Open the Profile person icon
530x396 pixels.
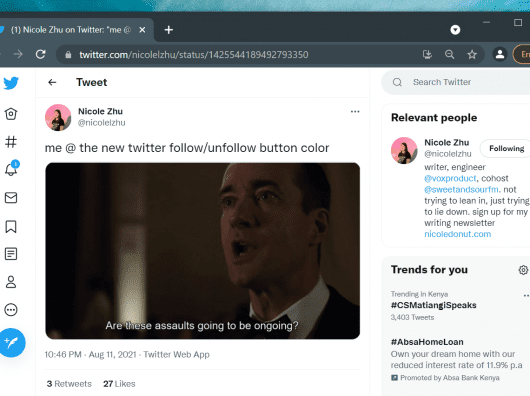click(11, 282)
